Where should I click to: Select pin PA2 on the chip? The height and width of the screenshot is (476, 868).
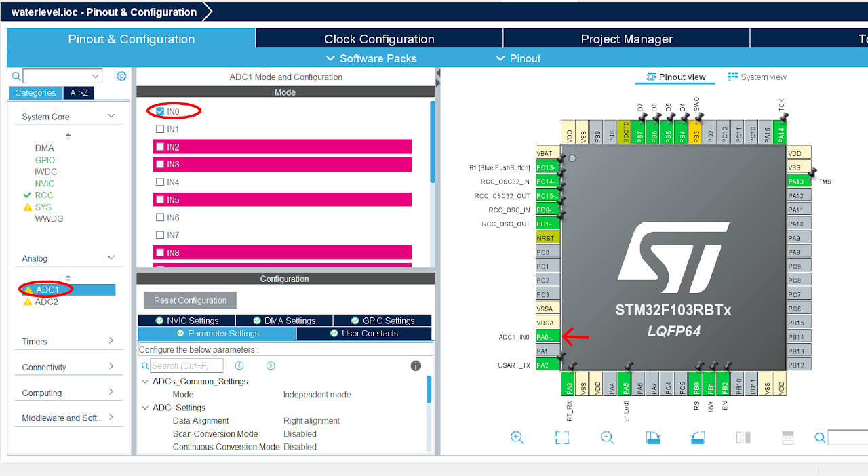(x=548, y=365)
